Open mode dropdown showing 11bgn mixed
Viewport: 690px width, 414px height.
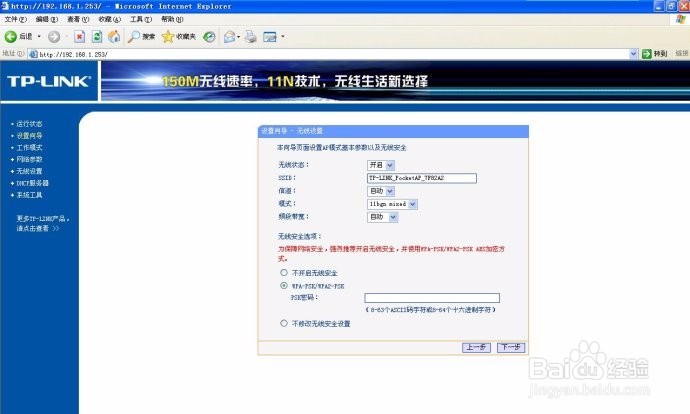[392, 204]
